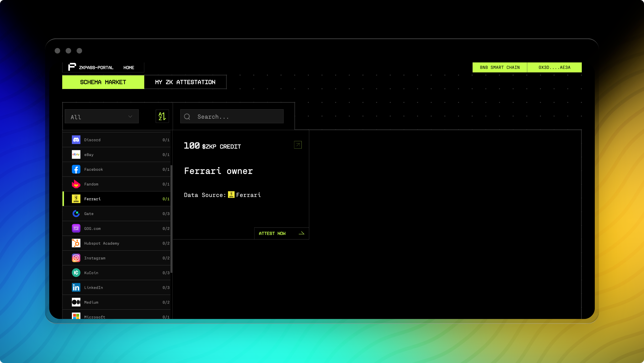The image size is (644, 363).
Task: Select Gate in the schema list
Action: pos(117,213)
